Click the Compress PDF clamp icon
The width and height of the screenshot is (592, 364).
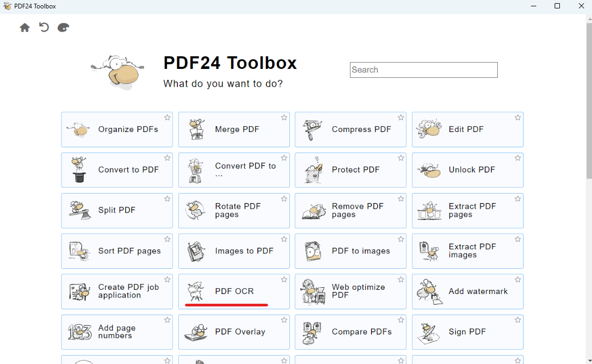tap(313, 130)
